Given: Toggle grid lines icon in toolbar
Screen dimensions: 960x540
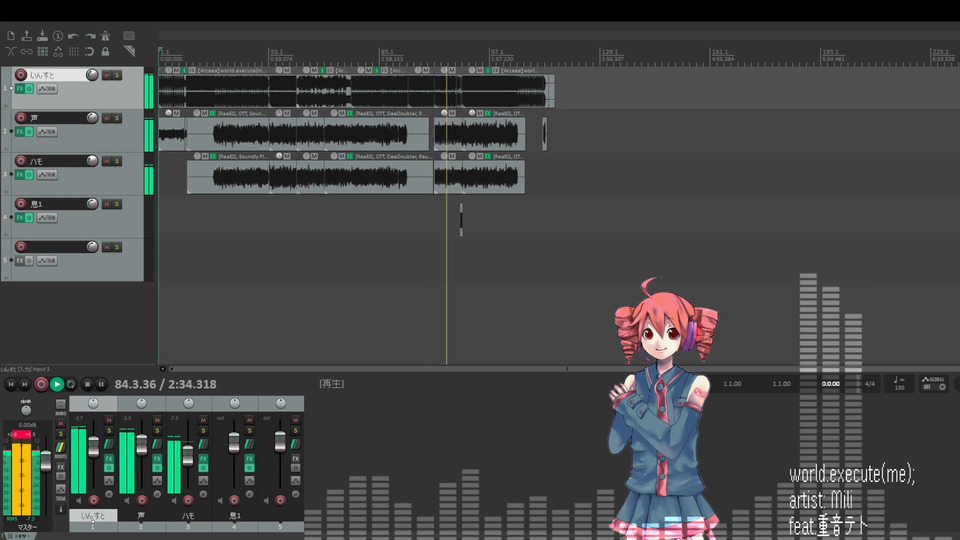Looking at the screenshot, I should tap(73, 51).
